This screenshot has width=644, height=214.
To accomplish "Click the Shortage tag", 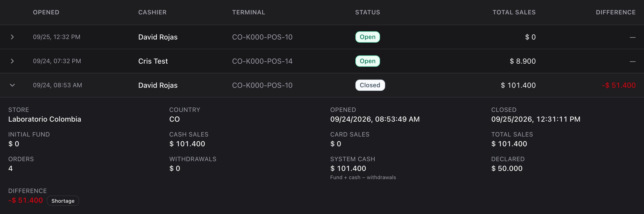I will (63, 201).
